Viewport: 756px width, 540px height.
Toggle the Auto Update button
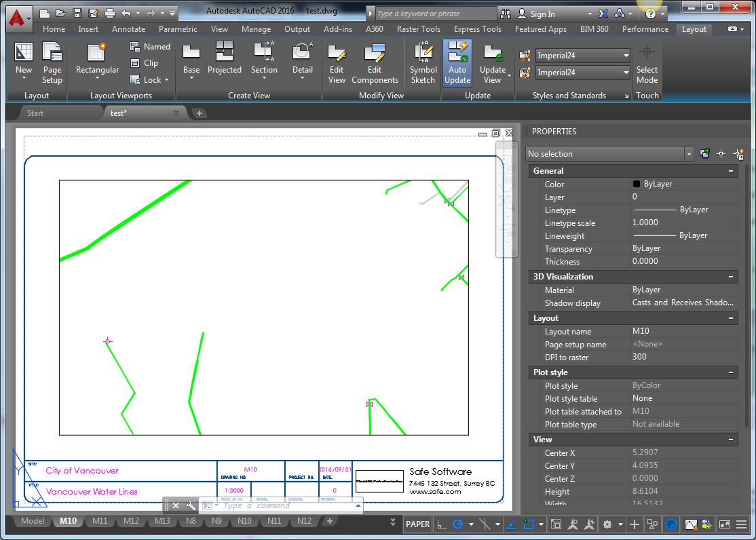457,62
